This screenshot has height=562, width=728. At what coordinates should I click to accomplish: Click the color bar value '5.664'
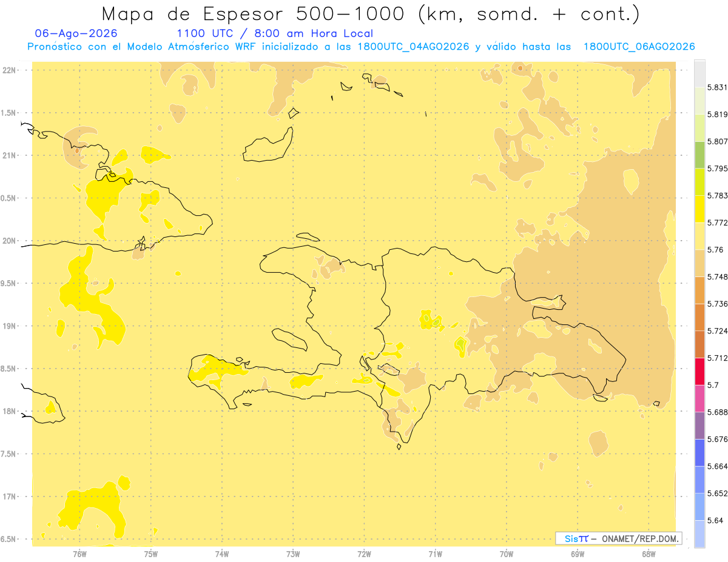click(x=718, y=466)
